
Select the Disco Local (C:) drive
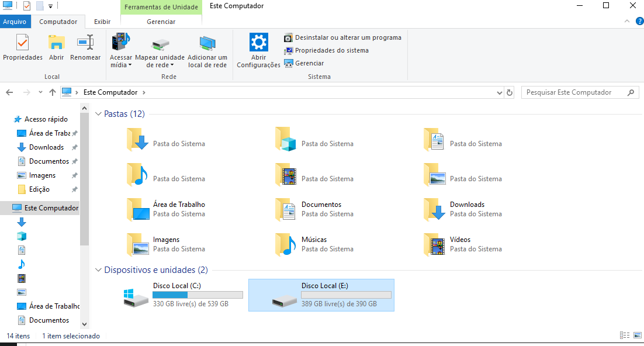click(x=183, y=295)
